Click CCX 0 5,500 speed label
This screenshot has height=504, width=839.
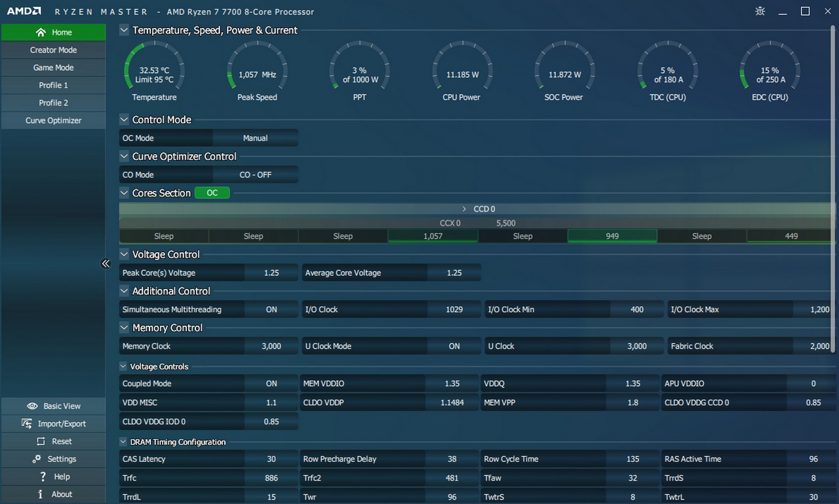pos(506,223)
